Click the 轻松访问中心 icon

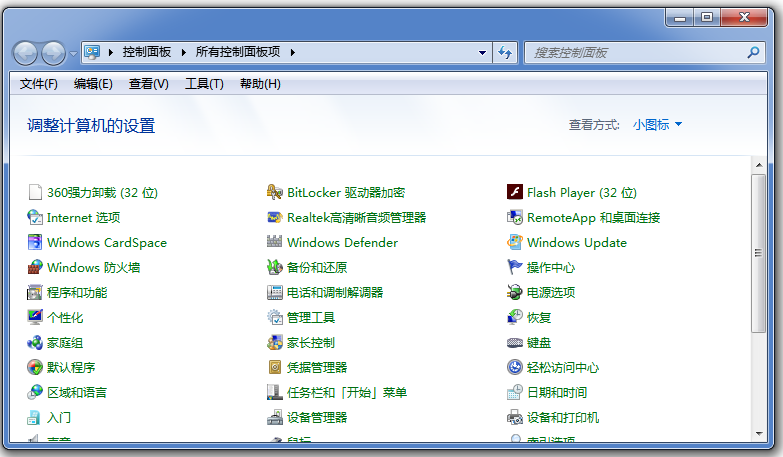pos(515,368)
